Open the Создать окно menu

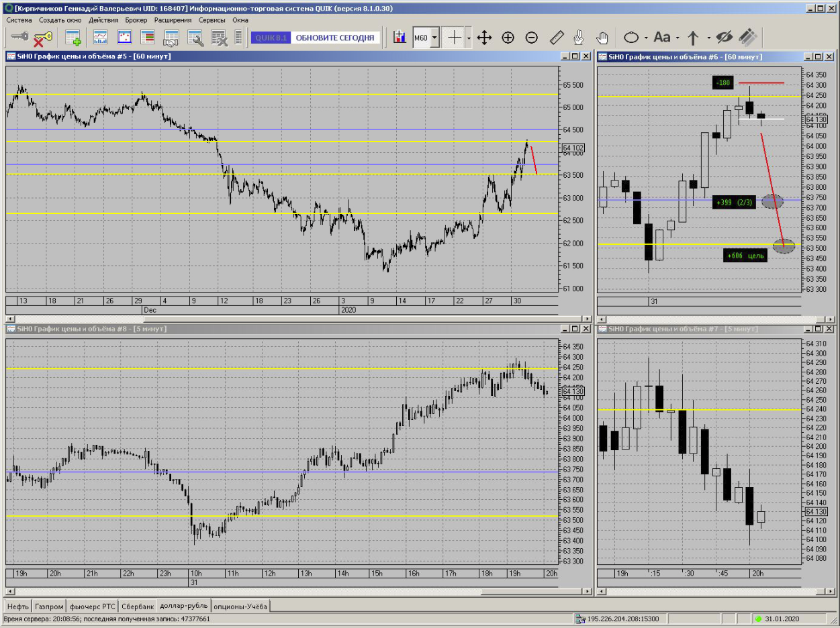pos(60,19)
